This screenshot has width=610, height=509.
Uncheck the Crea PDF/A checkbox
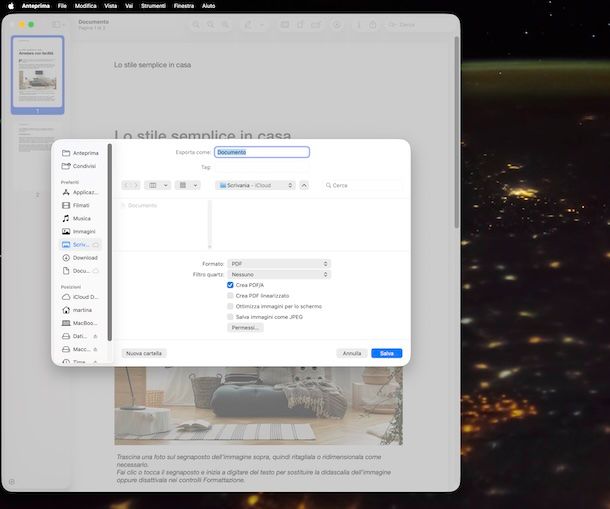click(x=230, y=285)
